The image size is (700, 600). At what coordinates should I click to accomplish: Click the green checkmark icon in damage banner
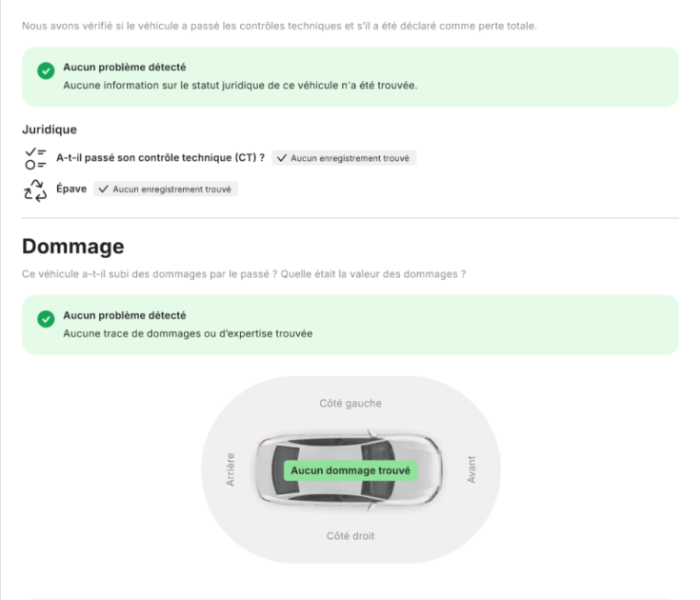[x=46, y=319]
